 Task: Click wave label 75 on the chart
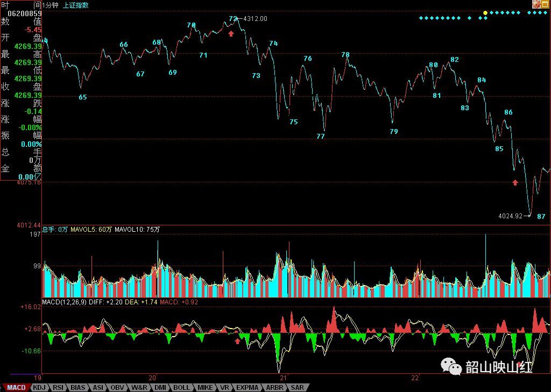click(294, 122)
